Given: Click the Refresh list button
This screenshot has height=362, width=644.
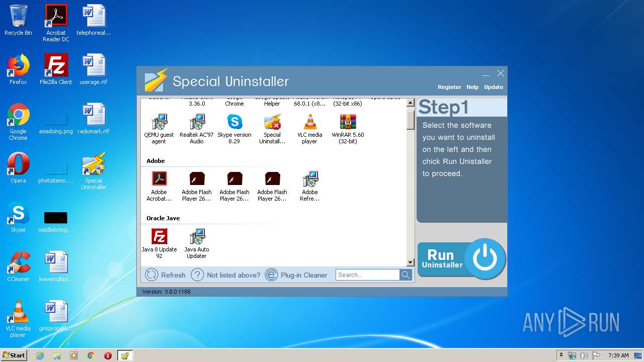Looking at the screenshot, I should click(x=165, y=275).
